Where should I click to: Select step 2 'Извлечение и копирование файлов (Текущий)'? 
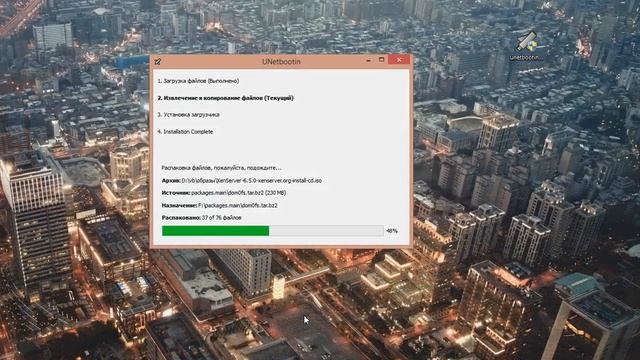point(226,98)
